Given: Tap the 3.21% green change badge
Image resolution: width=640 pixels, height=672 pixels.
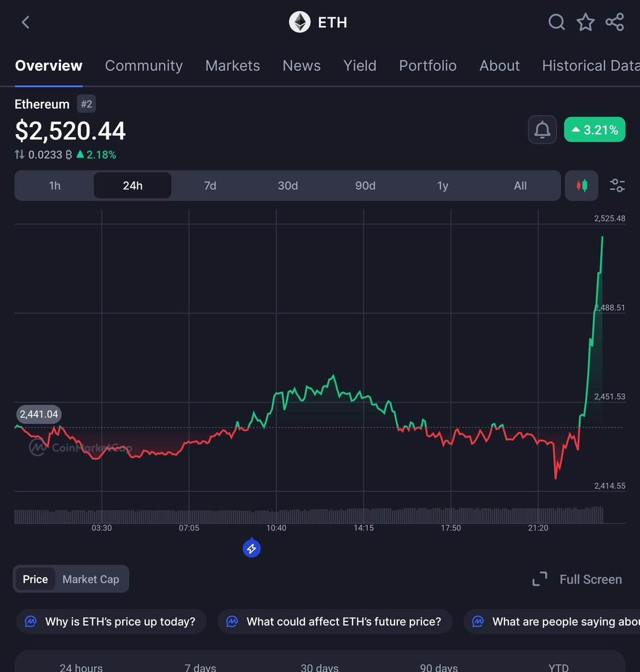Looking at the screenshot, I should click(x=595, y=130).
